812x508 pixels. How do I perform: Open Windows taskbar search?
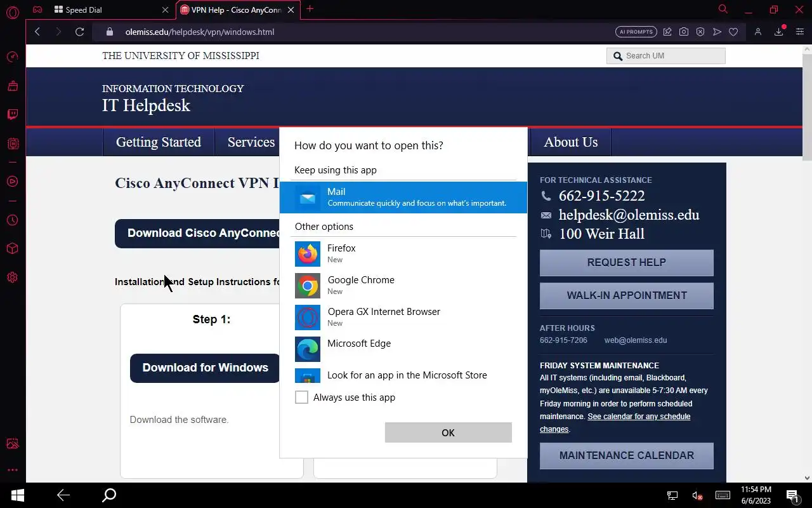tap(109, 495)
